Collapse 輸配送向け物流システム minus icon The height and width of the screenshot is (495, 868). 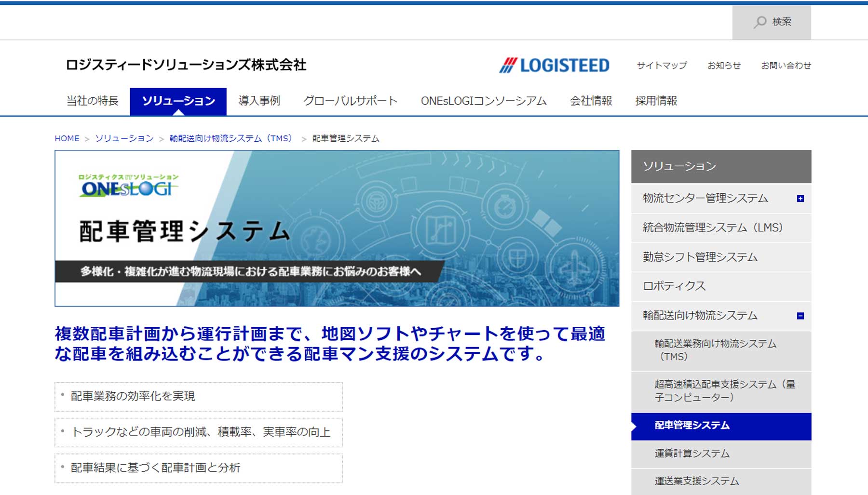(800, 316)
